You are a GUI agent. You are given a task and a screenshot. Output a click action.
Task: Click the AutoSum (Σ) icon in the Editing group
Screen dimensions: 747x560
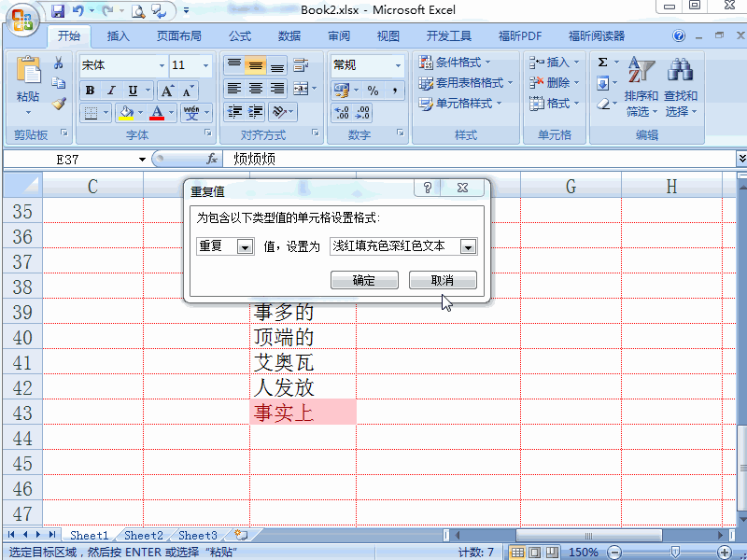(604, 63)
